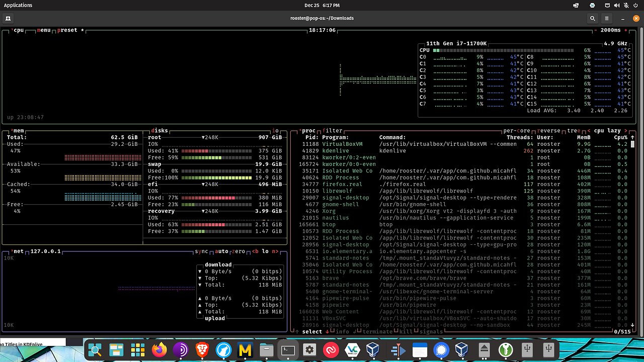Click signals at proc box bottom
644x362 pixels.
(x=431, y=332)
